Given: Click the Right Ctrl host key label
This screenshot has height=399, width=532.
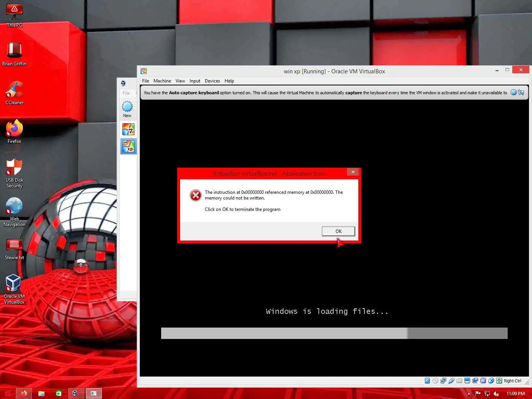Looking at the screenshot, I should click(x=513, y=381).
